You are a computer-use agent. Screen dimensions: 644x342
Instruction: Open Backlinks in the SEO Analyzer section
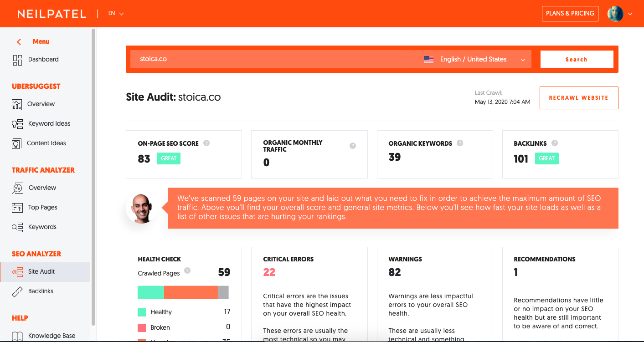tap(41, 291)
